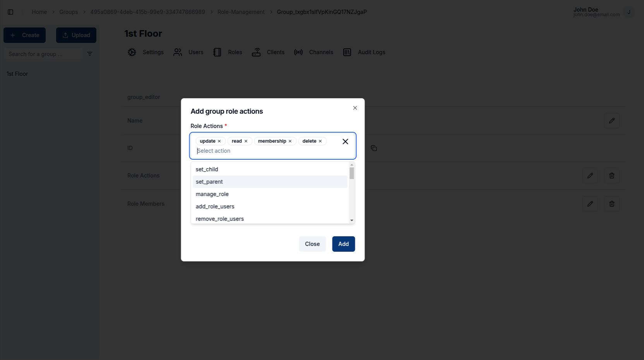Open Users people icon
The height and width of the screenshot is (360, 644).
(178, 52)
